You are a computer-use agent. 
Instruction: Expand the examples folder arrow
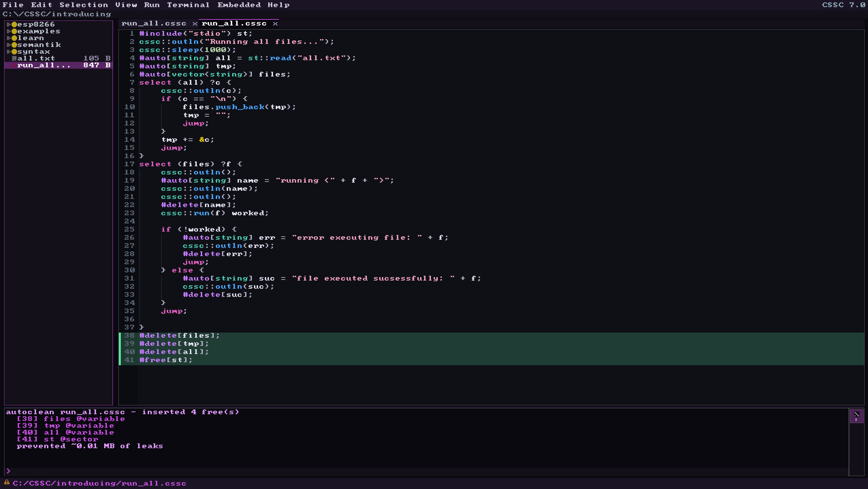[x=9, y=31]
